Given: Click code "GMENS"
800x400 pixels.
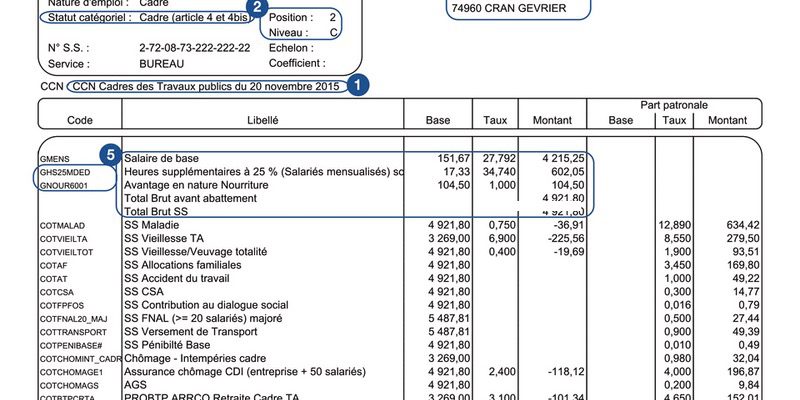Looking at the screenshot, I should click(55, 159).
